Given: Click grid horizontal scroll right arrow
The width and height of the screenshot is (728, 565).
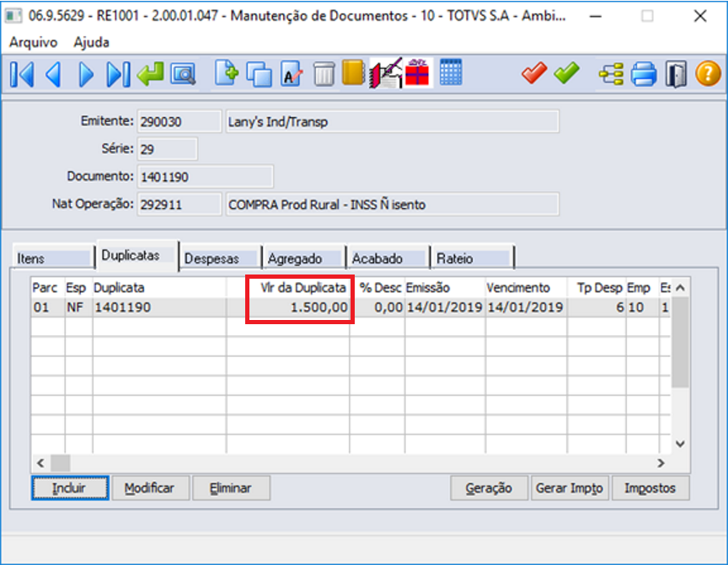Looking at the screenshot, I should pos(661,463).
